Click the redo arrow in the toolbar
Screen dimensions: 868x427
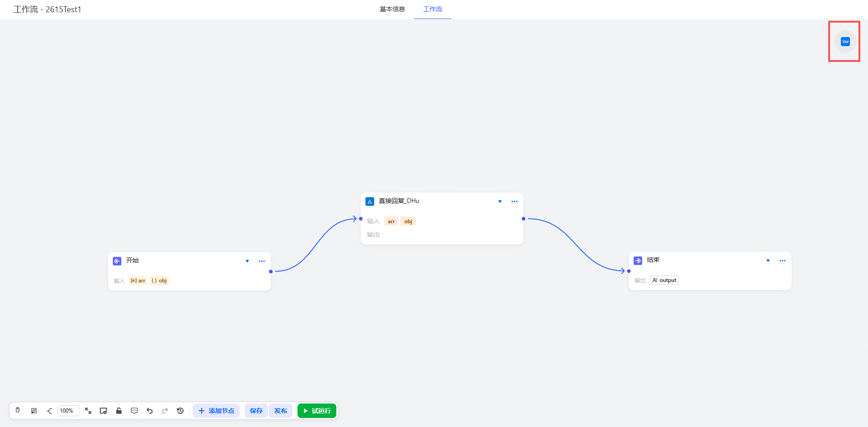tap(165, 411)
